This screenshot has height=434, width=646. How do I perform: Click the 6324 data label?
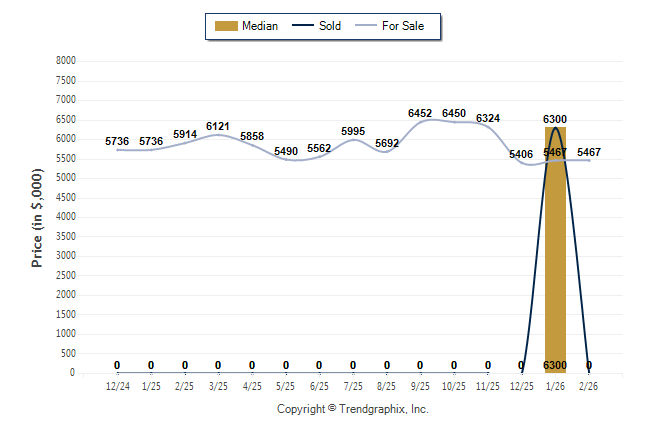(488, 119)
